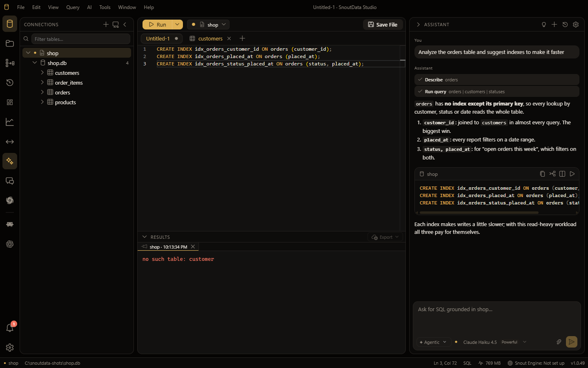
Task: Expand the products table node
Action: tap(42, 102)
